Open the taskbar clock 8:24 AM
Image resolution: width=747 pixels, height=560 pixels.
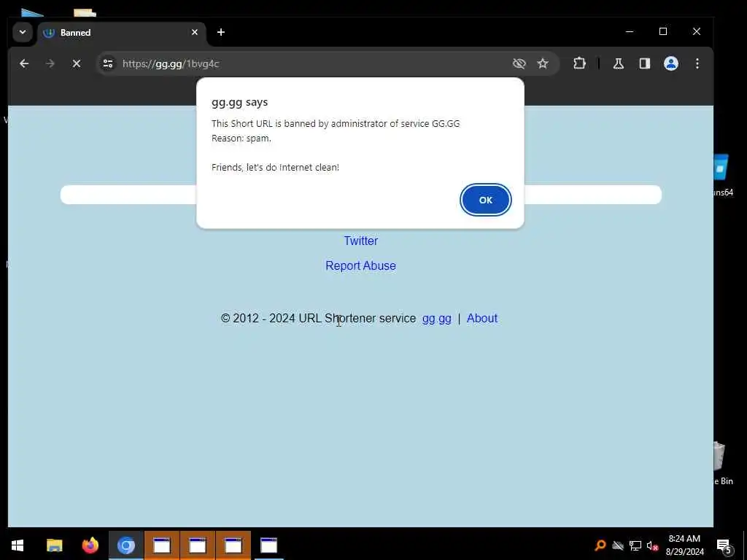(x=684, y=545)
